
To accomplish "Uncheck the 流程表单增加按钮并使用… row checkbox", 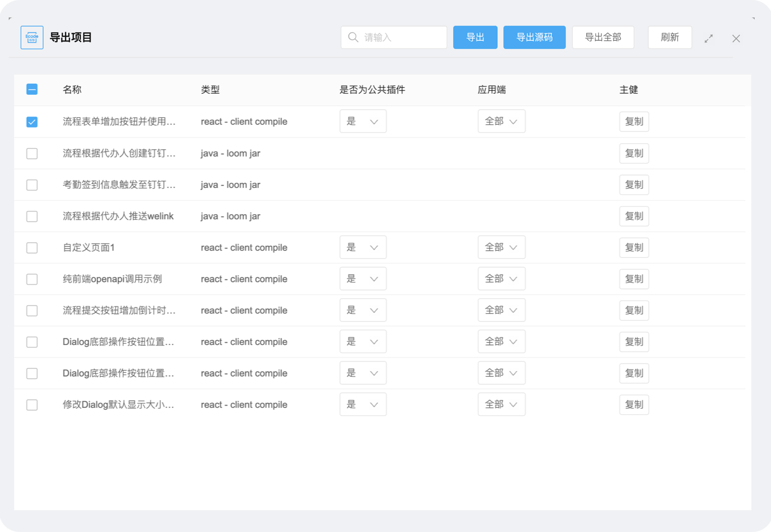I will [32, 122].
